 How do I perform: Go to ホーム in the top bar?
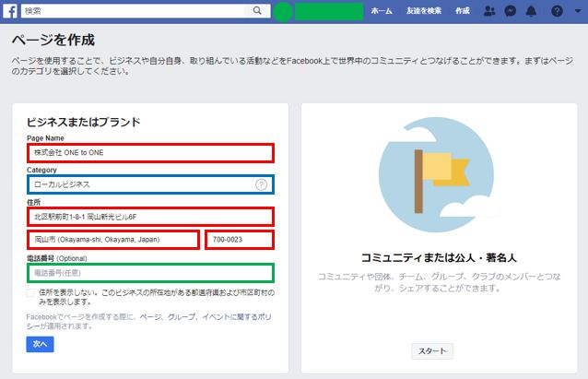(382, 11)
